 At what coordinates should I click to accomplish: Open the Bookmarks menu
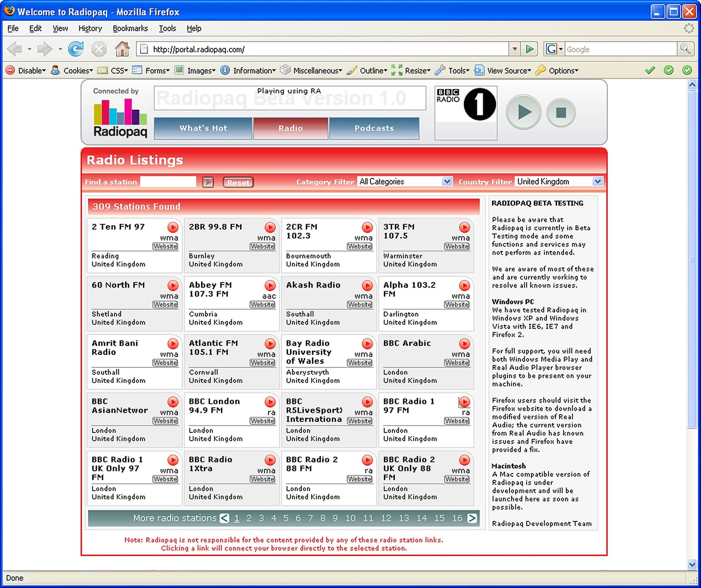130,28
